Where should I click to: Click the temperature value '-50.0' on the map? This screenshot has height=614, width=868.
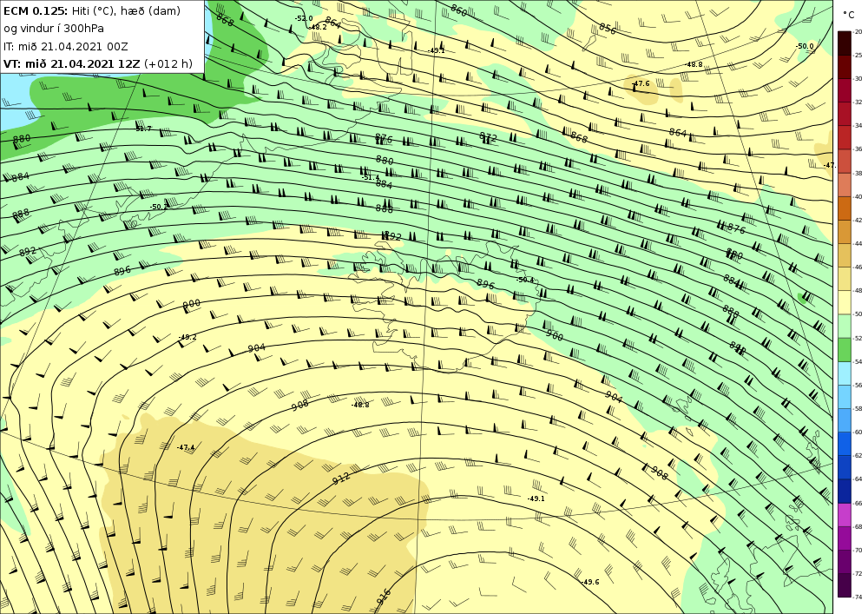click(x=805, y=47)
